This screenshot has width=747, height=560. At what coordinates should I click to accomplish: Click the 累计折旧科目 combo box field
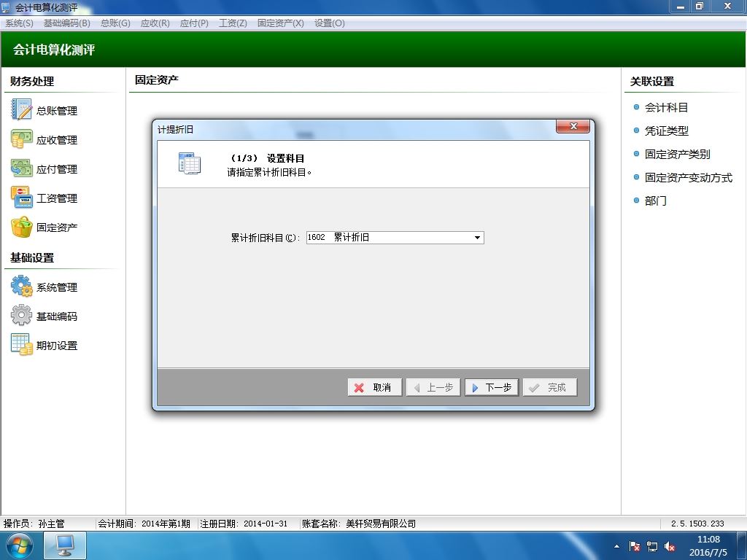coord(395,238)
